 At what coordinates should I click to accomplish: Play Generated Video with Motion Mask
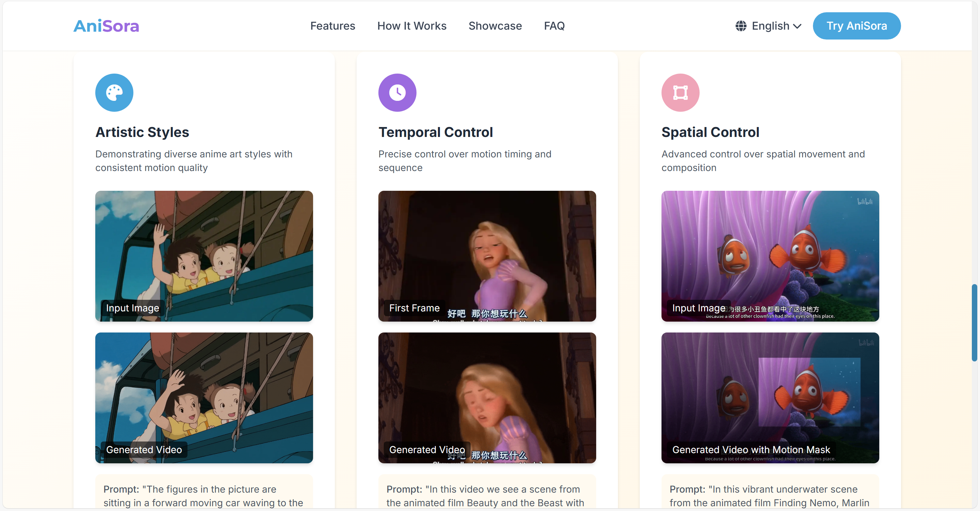coord(770,398)
